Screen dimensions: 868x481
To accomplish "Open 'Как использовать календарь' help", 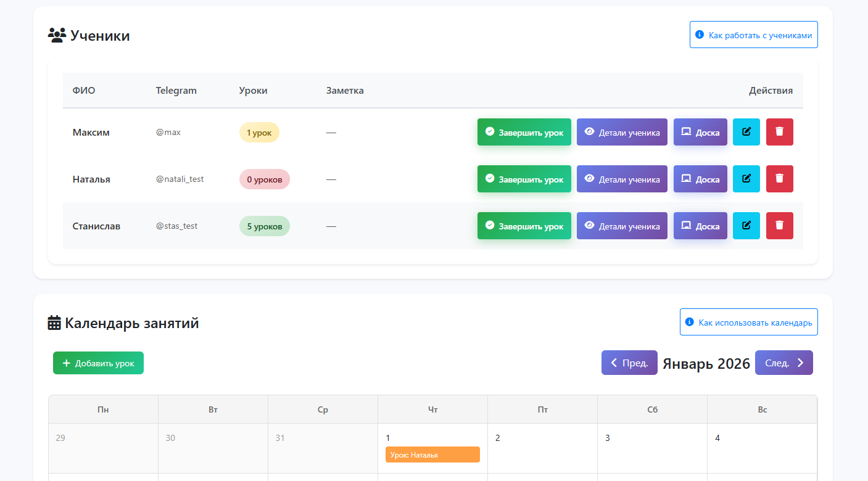I will 748,322.
